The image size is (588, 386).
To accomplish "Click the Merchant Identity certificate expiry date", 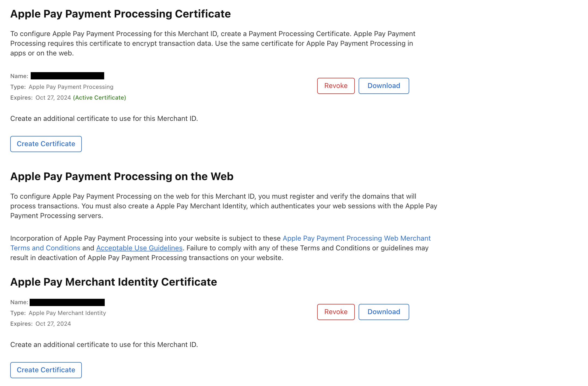I will (53, 324).
